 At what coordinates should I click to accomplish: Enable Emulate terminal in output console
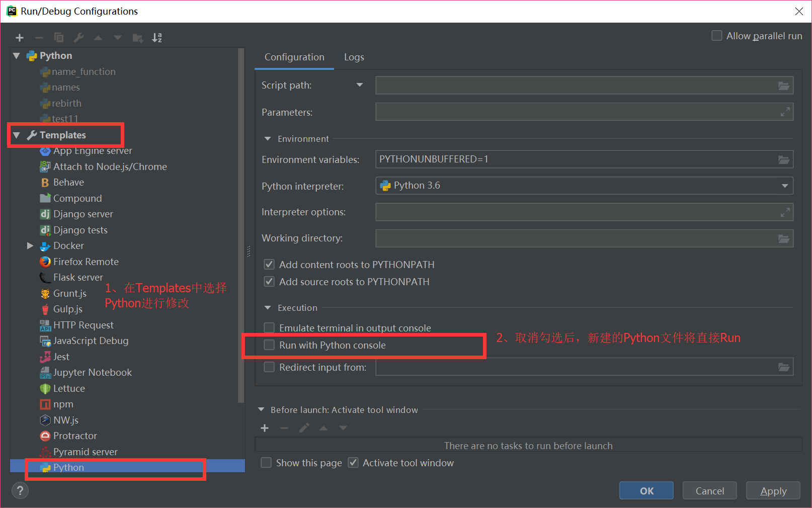pos(269,328)
